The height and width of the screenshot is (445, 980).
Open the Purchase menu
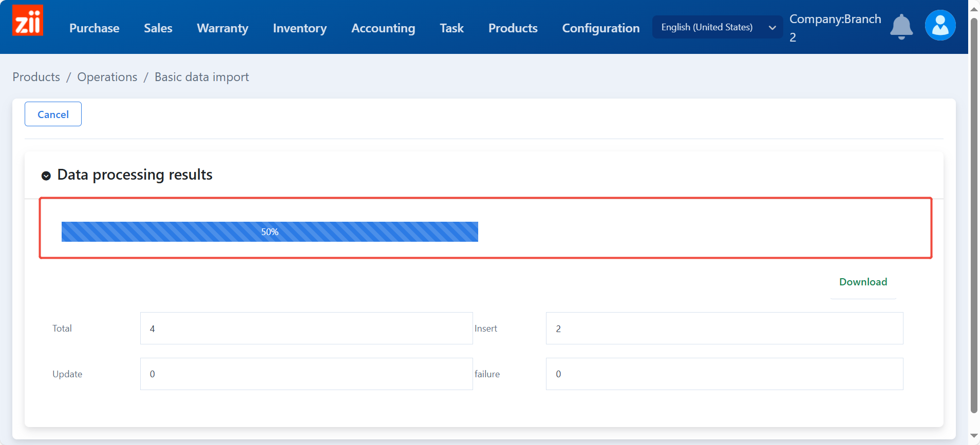(x=94, y=28)
